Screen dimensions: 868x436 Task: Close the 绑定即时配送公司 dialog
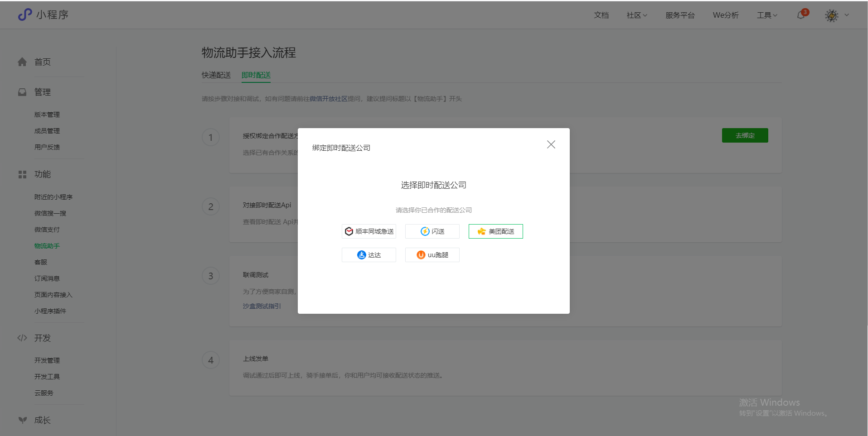click(x=551, y=144)
